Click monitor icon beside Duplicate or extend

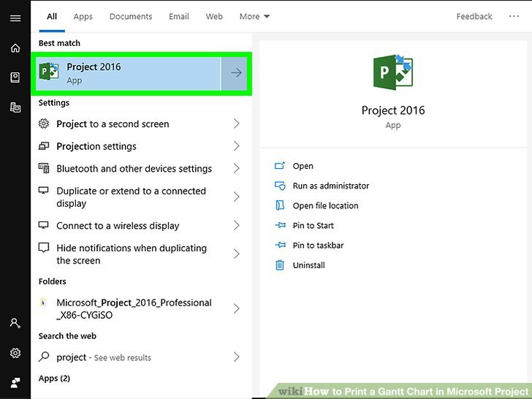coord(43,190)
